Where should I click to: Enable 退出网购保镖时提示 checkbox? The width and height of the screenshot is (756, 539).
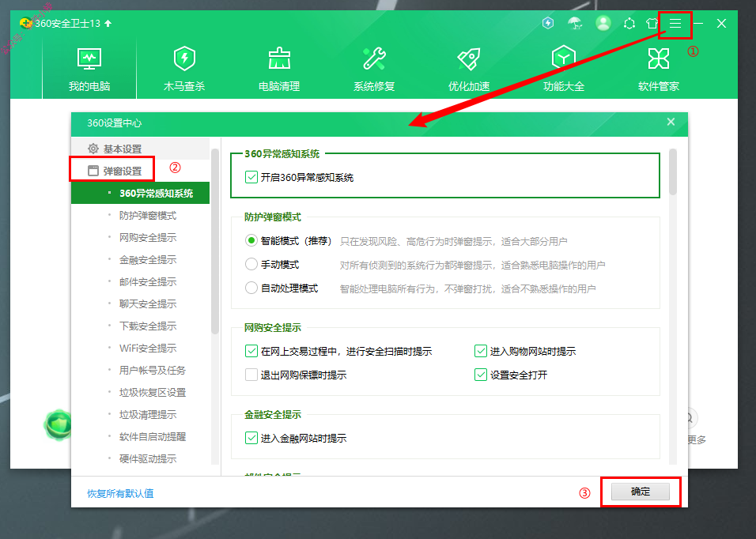pos(251,375)
